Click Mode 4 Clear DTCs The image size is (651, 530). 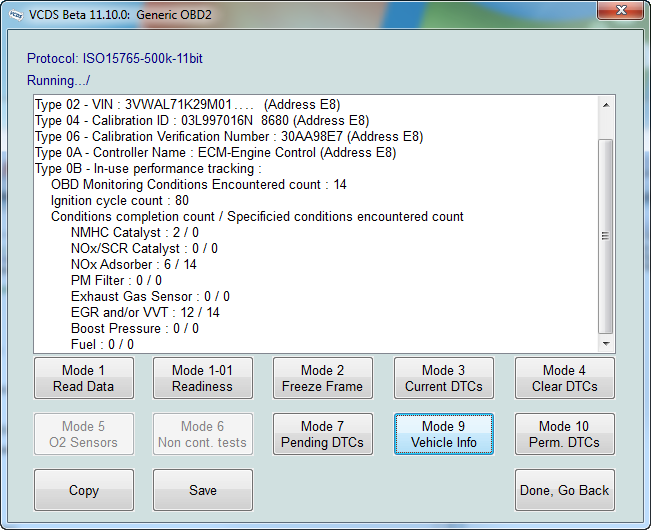[x=565, y=378]
